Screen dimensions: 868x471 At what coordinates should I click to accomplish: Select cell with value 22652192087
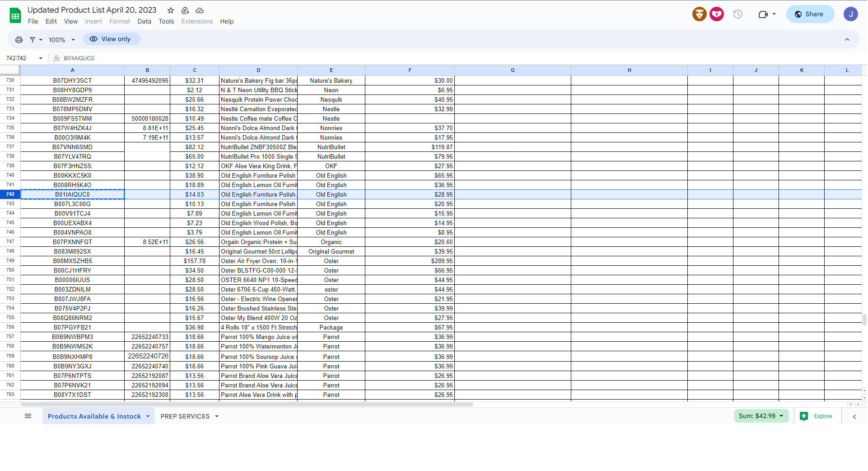[147, 376]
